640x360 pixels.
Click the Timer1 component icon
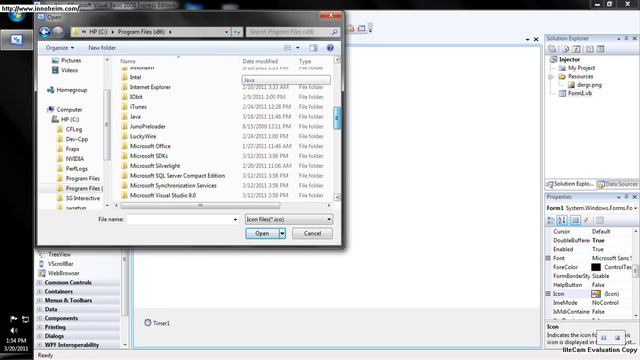point(148,322)
